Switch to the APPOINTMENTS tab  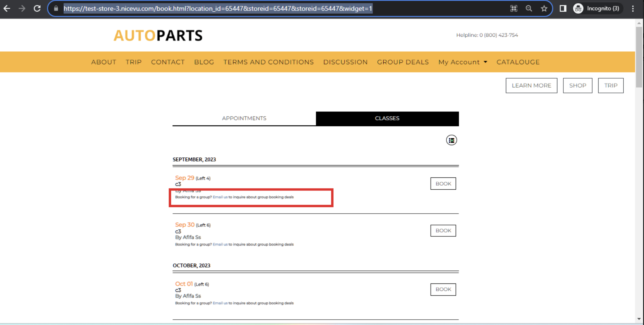[x=244, y=118]
